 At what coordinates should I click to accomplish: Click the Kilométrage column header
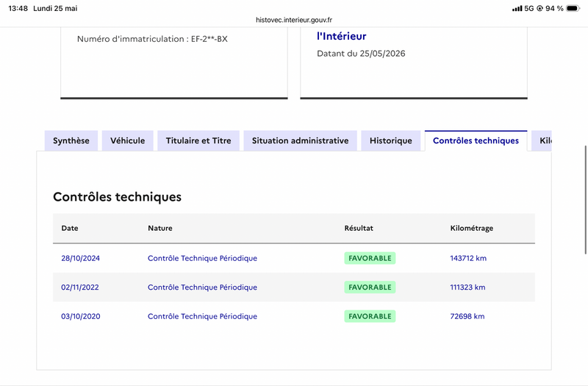click(x=472, y=228)
